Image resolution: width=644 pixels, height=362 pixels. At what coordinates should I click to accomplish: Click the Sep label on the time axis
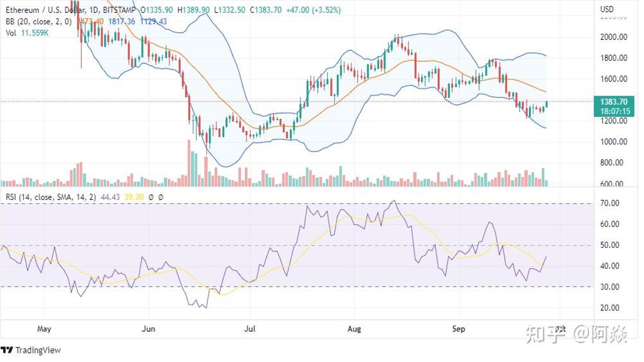458,329
